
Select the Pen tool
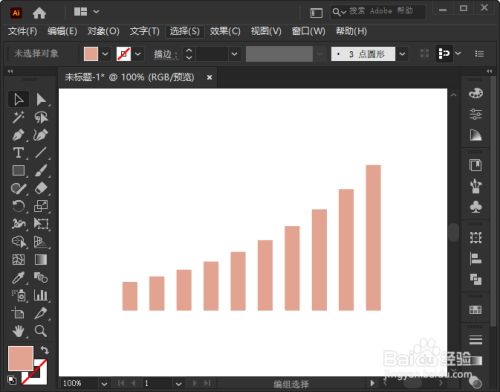pos(18,135)
